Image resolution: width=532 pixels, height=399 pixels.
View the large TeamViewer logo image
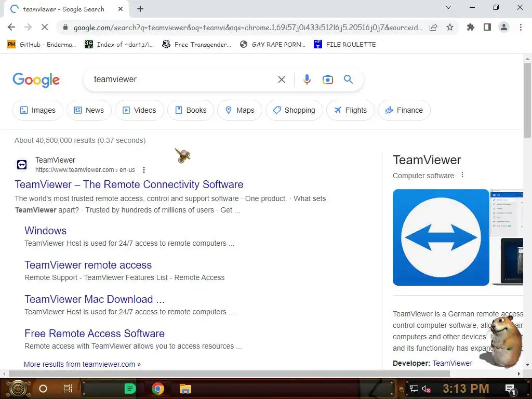pyautogui.click(x=441, y=237)
